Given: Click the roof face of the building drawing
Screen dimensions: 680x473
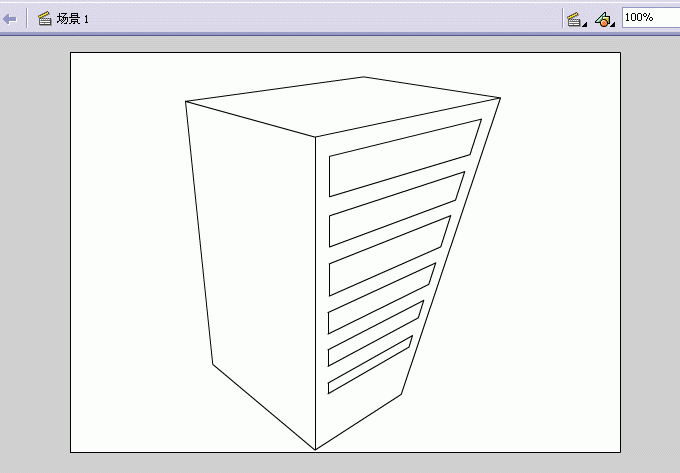Looking at the screenshot, I should pyautogui.click(x=343, y=106).
